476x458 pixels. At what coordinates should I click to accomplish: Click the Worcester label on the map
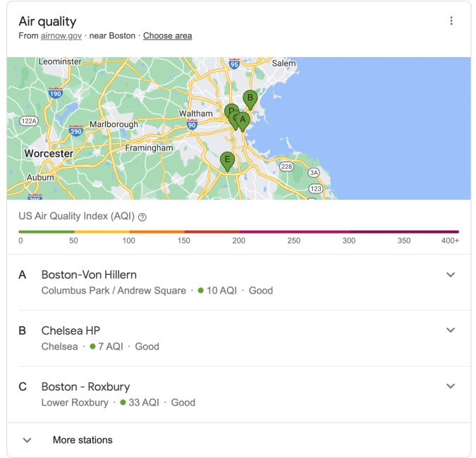(x=49, y=153)
